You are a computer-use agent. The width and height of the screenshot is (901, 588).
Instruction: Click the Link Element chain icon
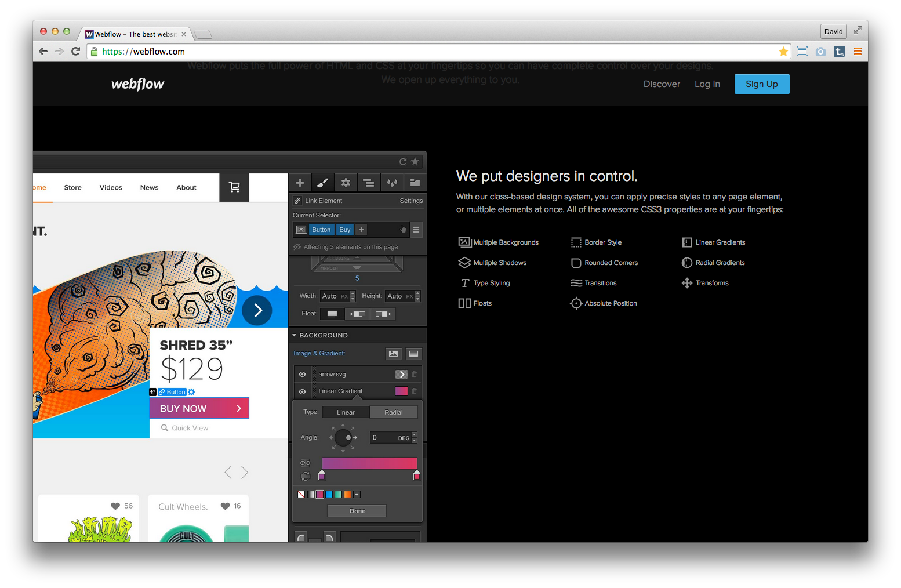(x=297, y=201)
